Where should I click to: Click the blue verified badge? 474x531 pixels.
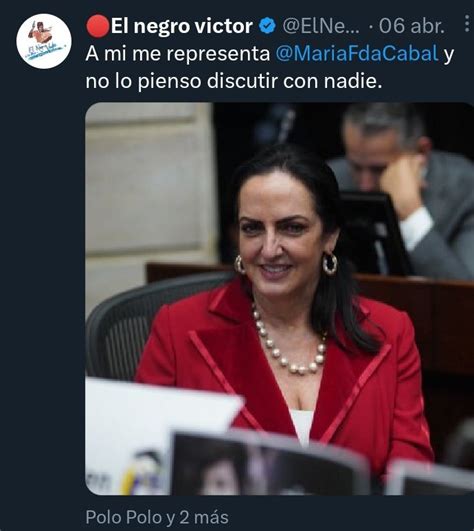(267, 26)
